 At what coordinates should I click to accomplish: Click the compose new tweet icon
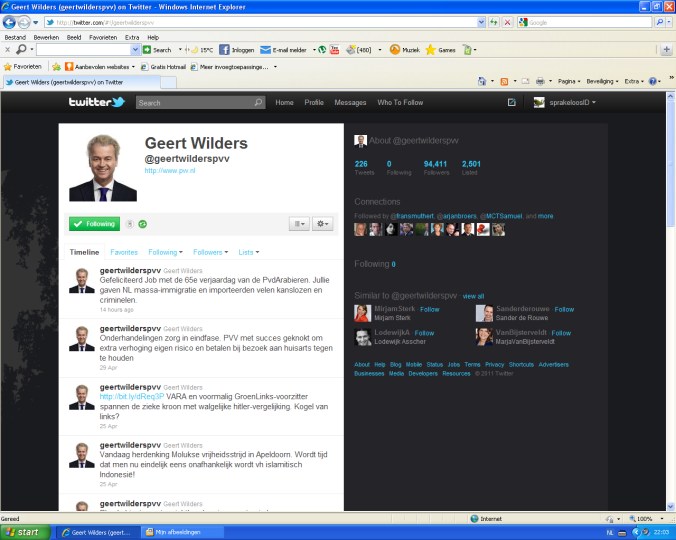(511, 102)
